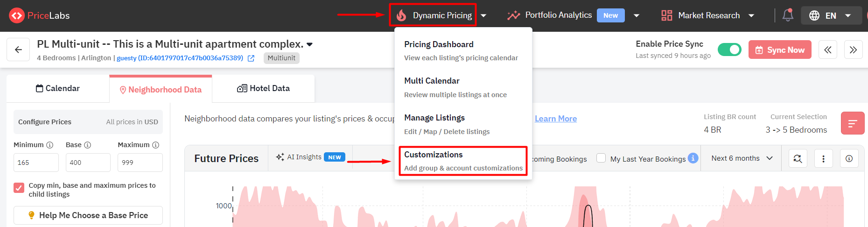The image size is (868, 227).
Task: Select Customizations menu entry
Action: click(463, 161)
